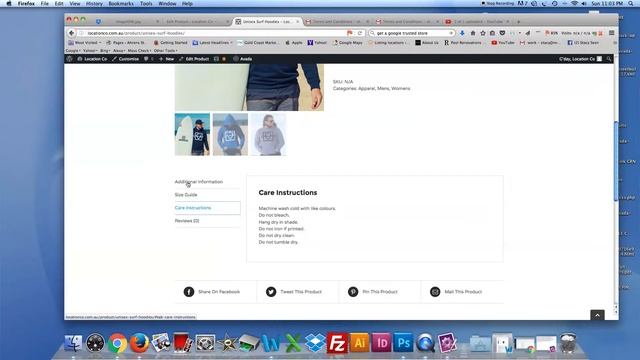This screenshot has width=640, height=360.
Task: Click the browser search field
Action: click(x=411, y=33)
